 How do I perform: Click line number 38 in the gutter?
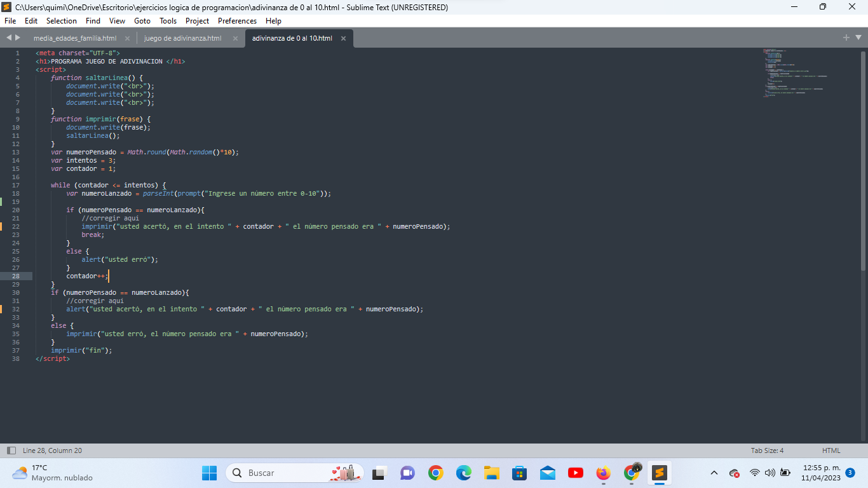pyautogui.click(x=16, y=358)
